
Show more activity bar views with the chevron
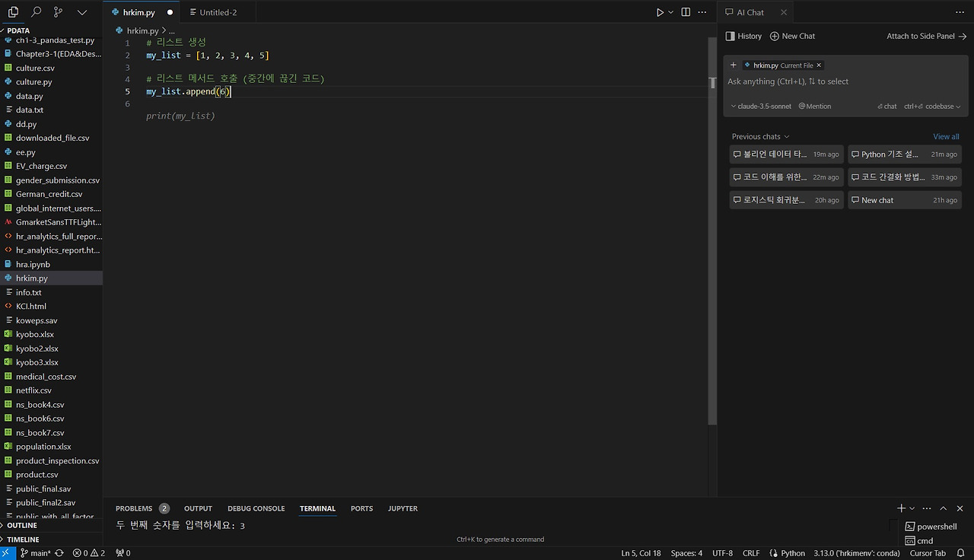point(82,12)
